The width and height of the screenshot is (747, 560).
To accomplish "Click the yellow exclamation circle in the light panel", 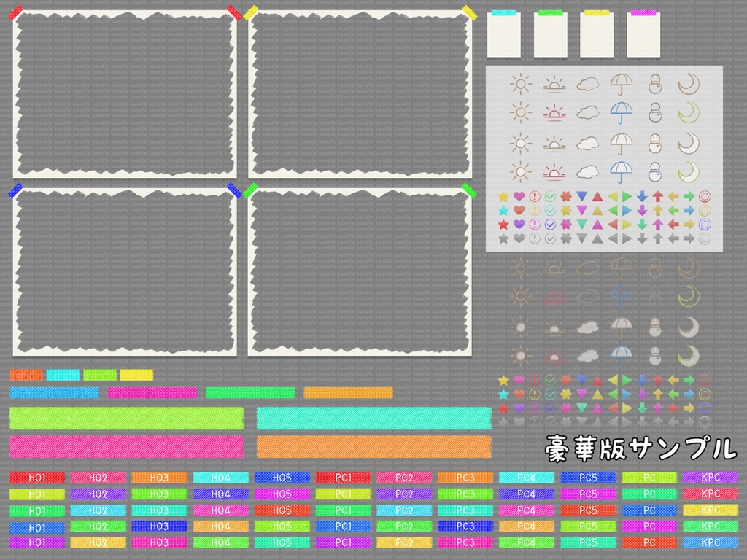I will click(535, 210).
